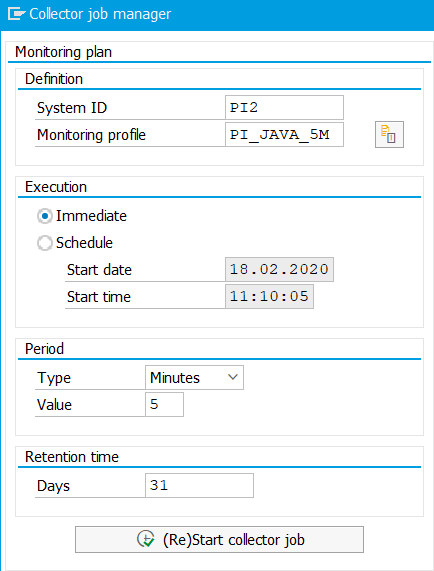Click the monitoring profile details icon

[x=389, y=134]
